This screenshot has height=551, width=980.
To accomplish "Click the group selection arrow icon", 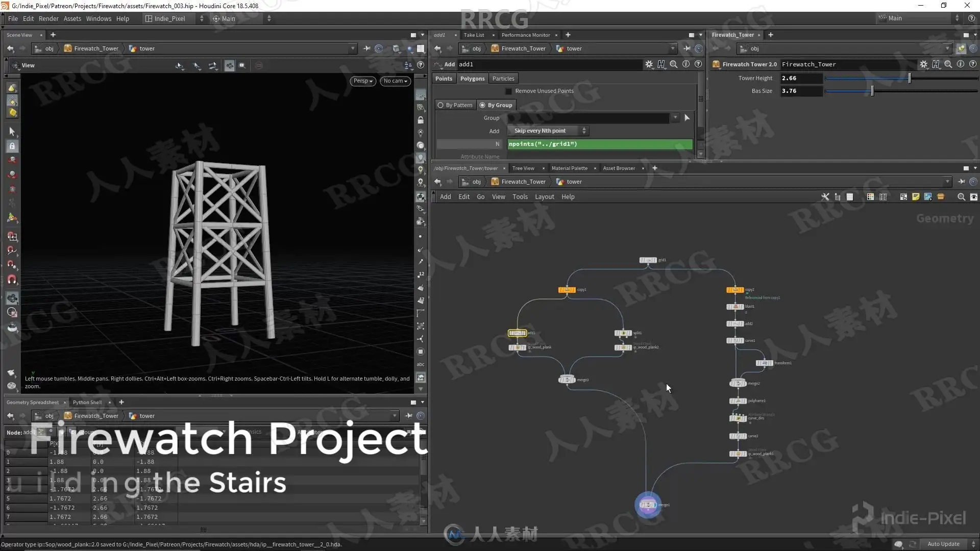I will (x=687, y=118).
